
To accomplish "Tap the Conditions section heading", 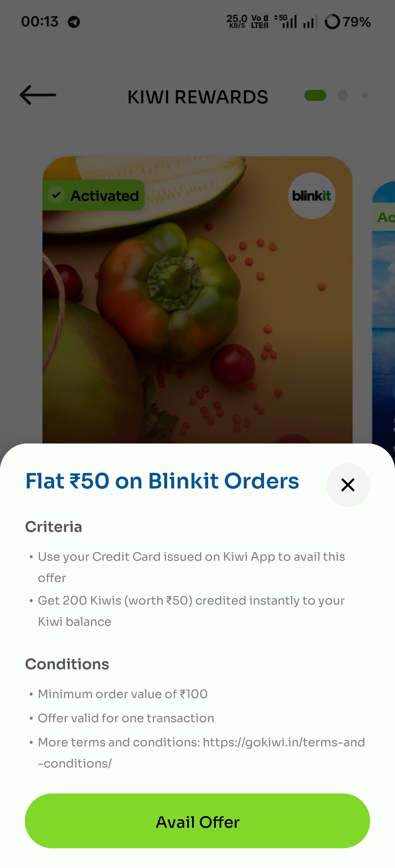I will [x=67, y=664].
